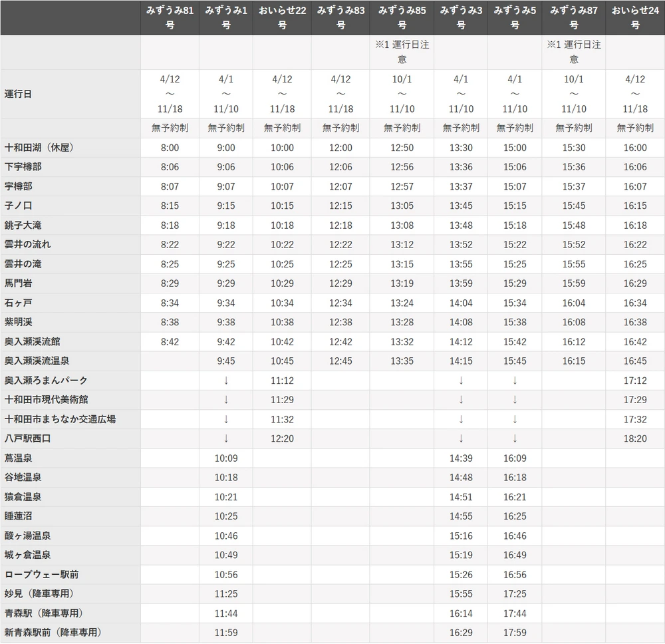Click the 17:59 arrival at 新青森駅前
Image resolution: width=665 pixels, height=644 pixels.
coord(515,632)
